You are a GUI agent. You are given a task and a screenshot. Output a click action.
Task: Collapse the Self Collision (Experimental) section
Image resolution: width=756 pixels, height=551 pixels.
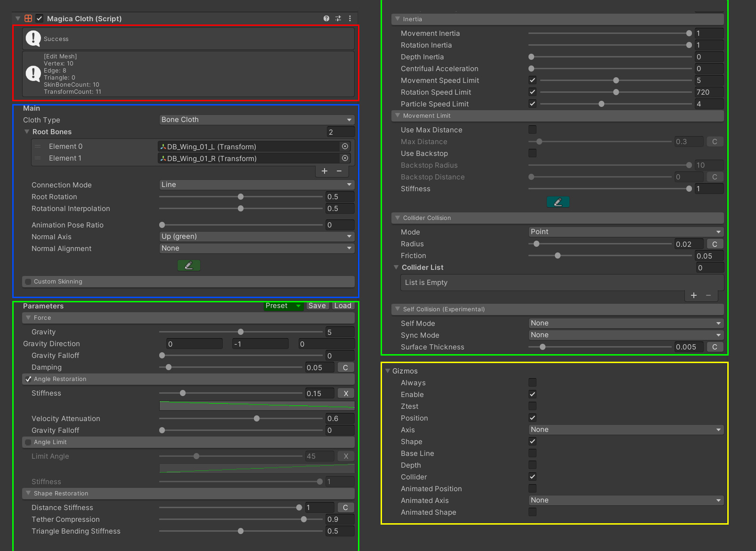tap(398, 309)
